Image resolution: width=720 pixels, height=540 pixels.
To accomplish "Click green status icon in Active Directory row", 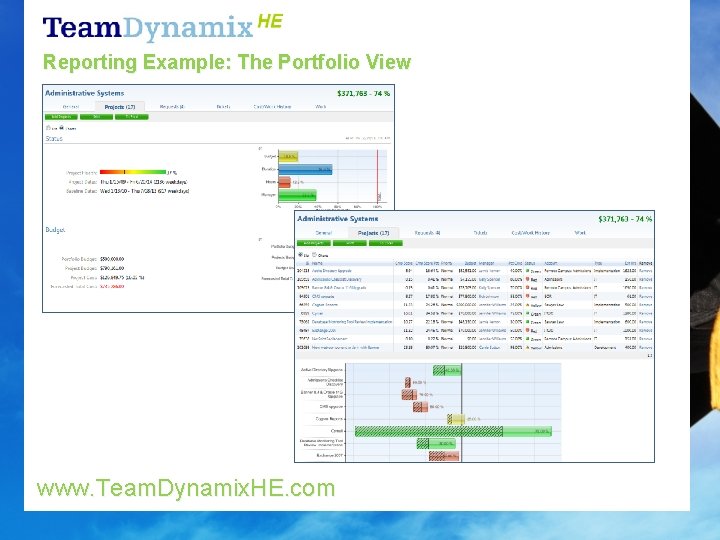I will (x=528, y=271).
